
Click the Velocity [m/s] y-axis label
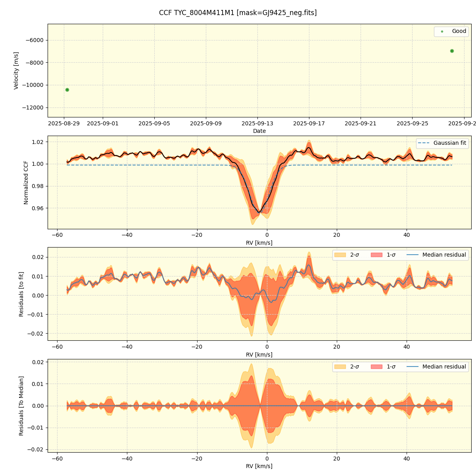(x=16, y=71)
